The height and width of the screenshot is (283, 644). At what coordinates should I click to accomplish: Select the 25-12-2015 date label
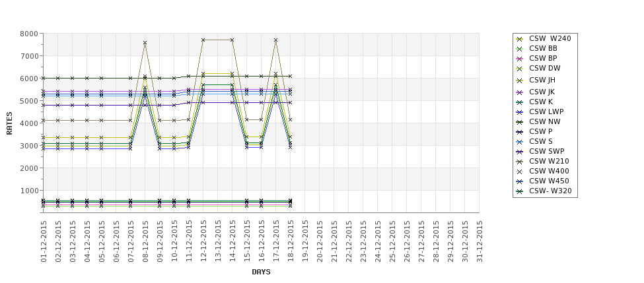392,241
